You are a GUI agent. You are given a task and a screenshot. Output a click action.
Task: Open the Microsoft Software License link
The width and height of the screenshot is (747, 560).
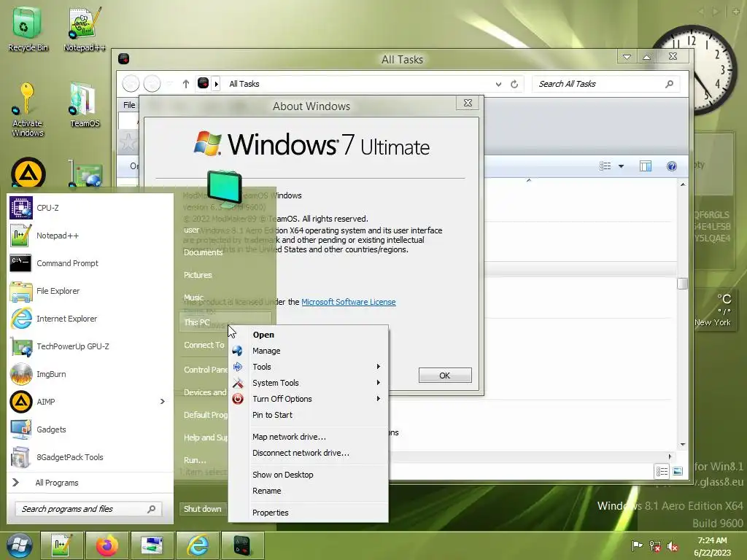(348, 302)
